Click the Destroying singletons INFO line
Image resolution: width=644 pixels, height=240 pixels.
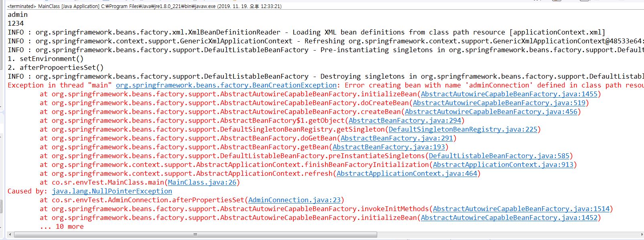click(x=326, y=76)
